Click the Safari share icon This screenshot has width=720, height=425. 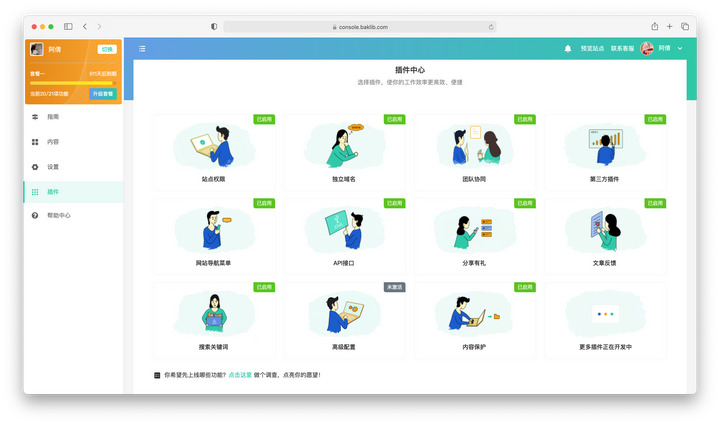click(655, 26)
